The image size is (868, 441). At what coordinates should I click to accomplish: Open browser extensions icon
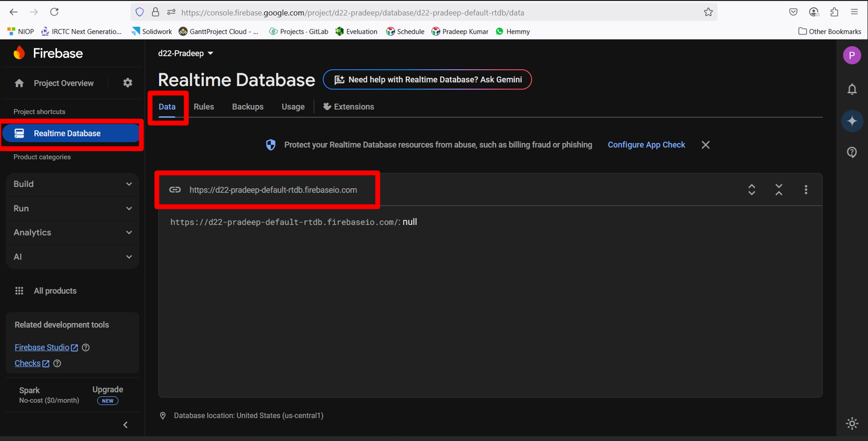[x=834, y=12]
